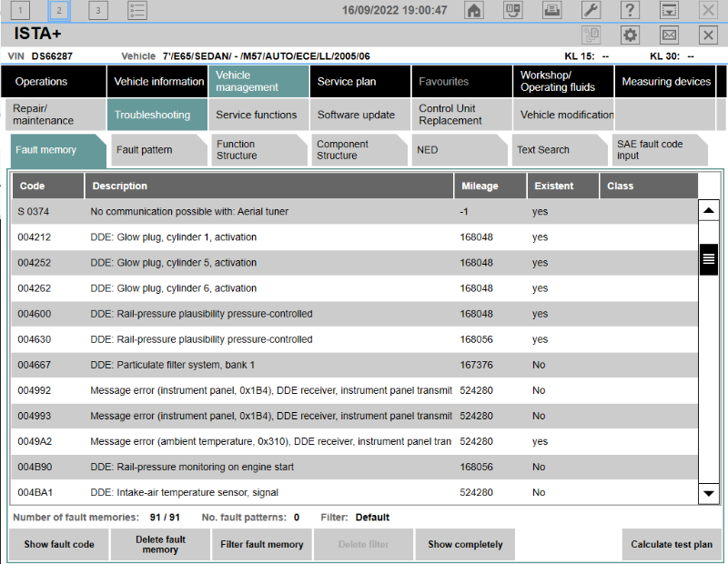Switch to Component Structure tab
Viewport: 728px width, 564px height.
(359, 150)
